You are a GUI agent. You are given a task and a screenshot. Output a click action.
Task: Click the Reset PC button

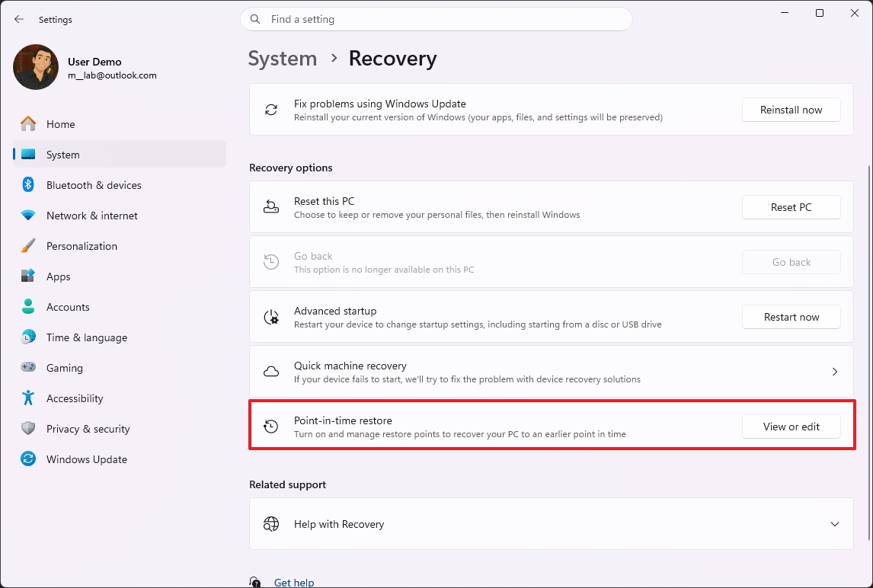point(791,206)
